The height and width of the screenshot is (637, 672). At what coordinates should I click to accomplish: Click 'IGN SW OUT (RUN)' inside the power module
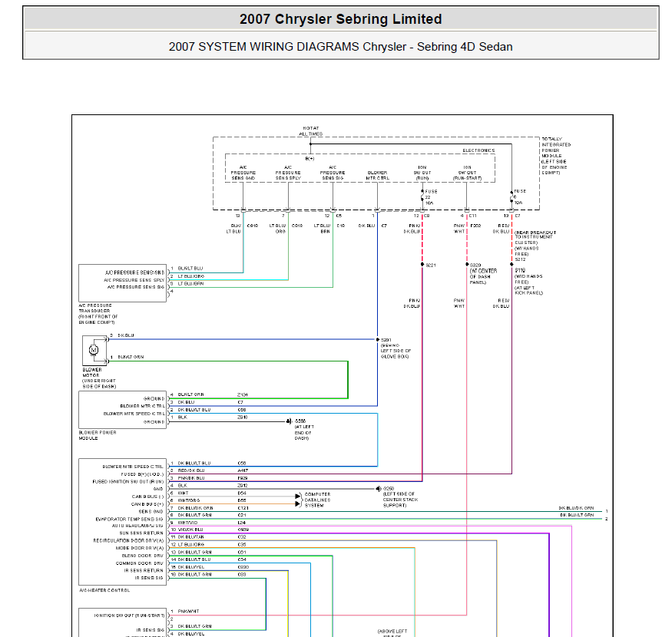pos(422,173)
